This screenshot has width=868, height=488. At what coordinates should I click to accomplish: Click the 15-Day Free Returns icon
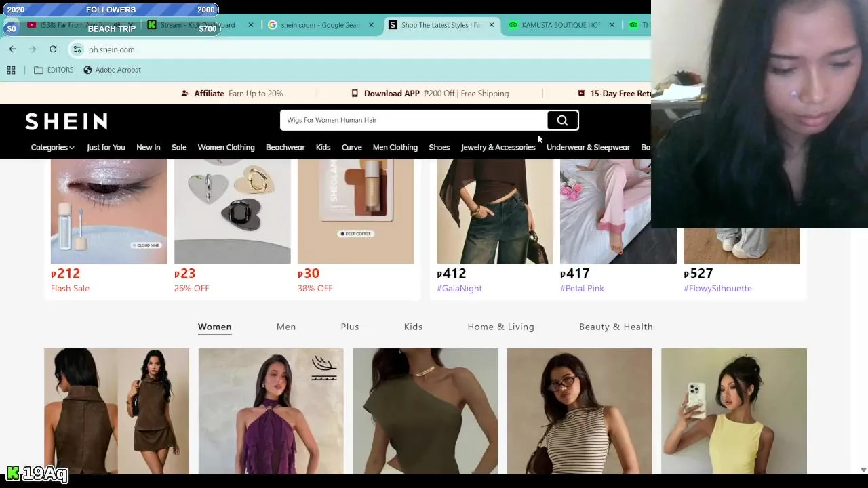click(x=581, y=94)
